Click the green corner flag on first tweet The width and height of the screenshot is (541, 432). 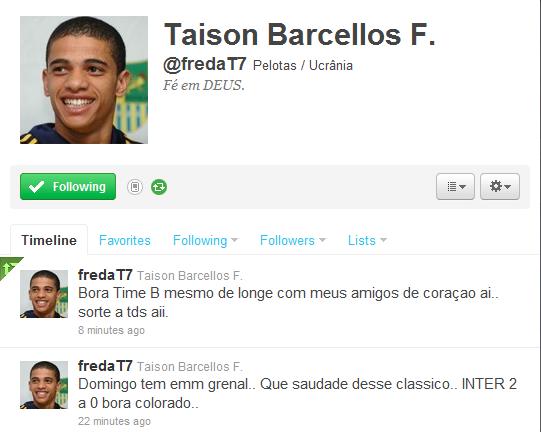[x=8, y=266]
